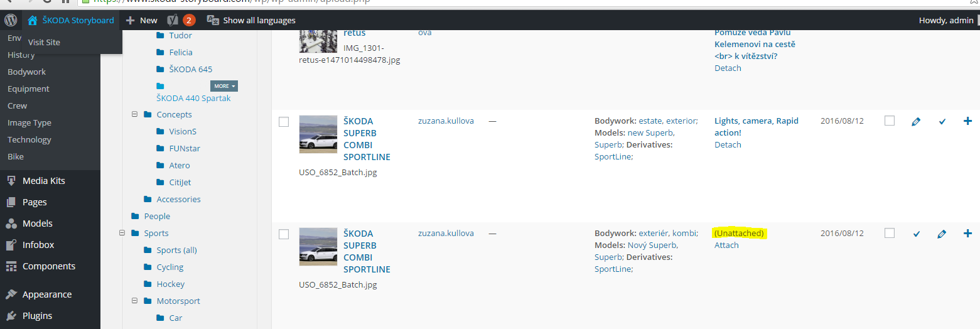This screenshot has width=980, height=329.
Task: Click Attach under the Unattached label
Action: tap(726, 245)
